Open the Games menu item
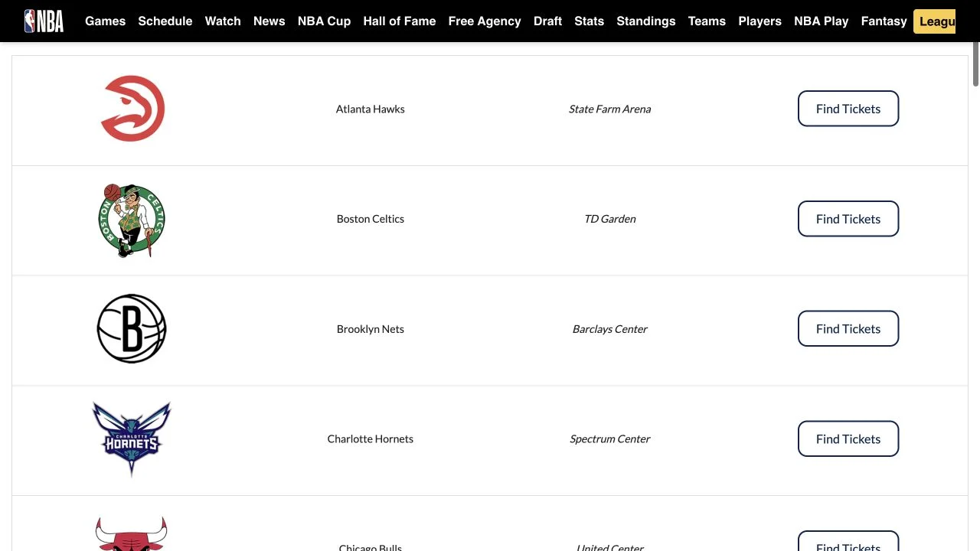 (x=105, y=21)
